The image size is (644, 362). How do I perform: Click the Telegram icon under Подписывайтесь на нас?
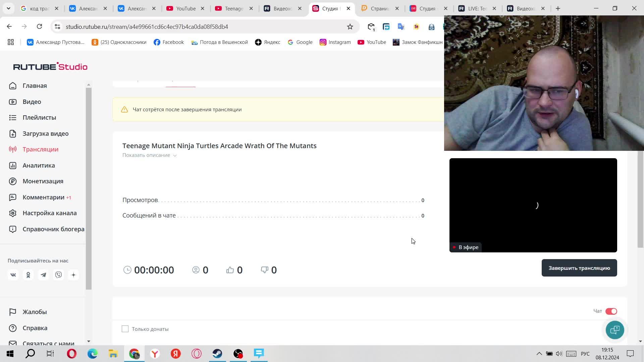pyautogui.click(x=43, y=275)
